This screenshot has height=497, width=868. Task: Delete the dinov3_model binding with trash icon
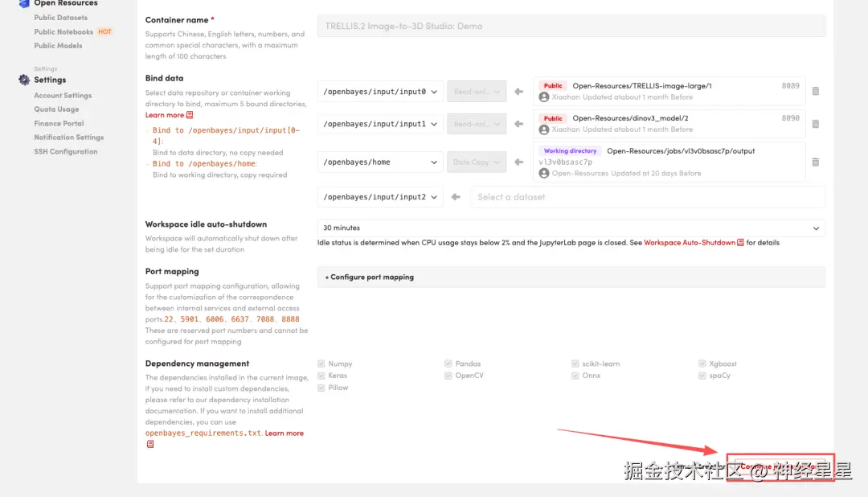(x=816, y=124)
